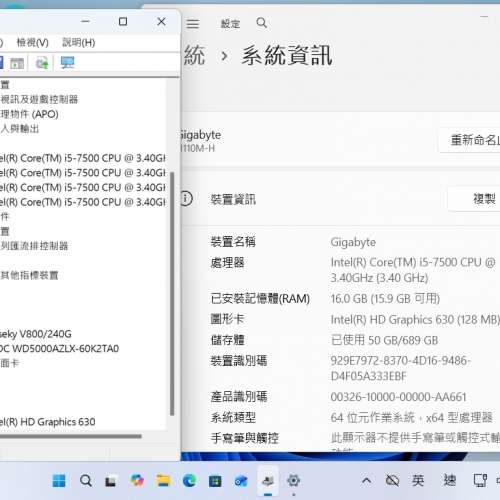Viewport: 500px width, 500px height.
Task: Switch to Settings via the gear taskbar icon
Action: click(x=293, y=481)
